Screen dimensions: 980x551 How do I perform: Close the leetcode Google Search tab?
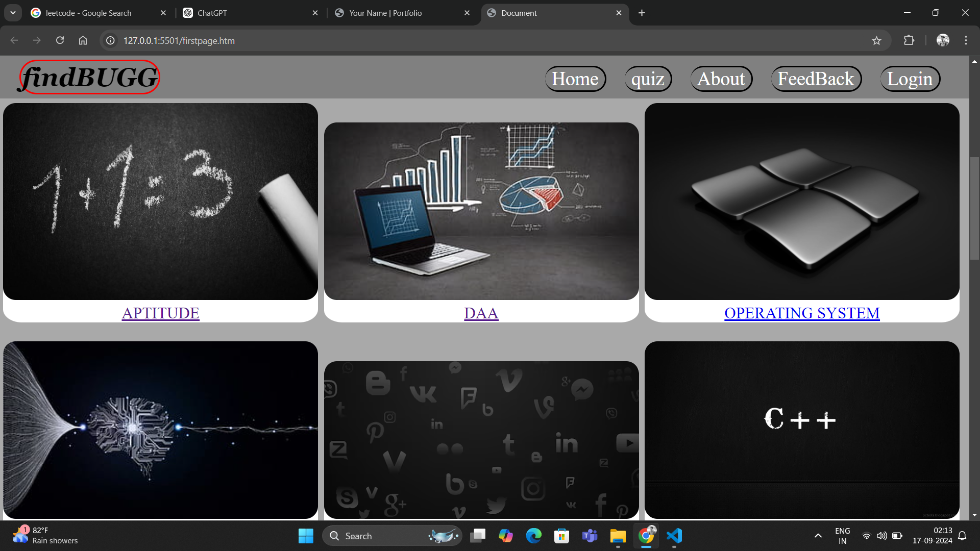click(163, 13)
